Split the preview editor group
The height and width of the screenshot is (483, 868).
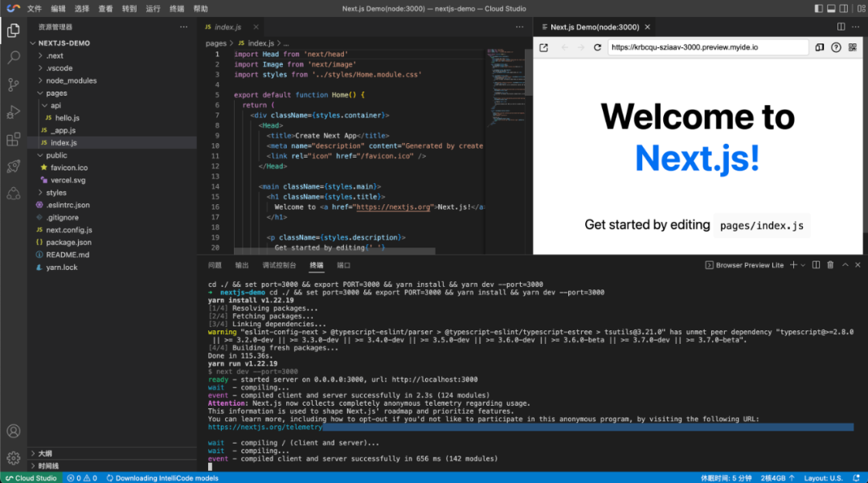pos(841,27)
